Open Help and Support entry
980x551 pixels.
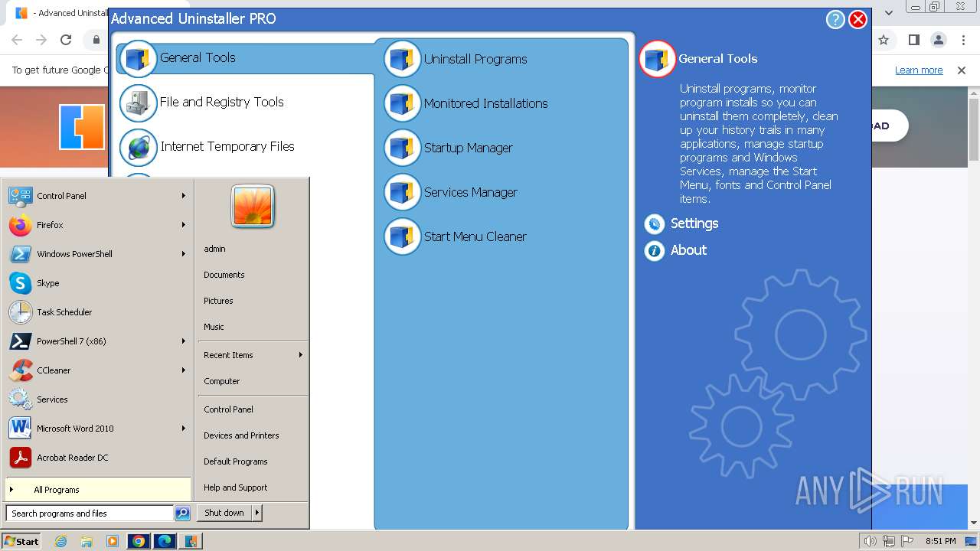[236, 487]
